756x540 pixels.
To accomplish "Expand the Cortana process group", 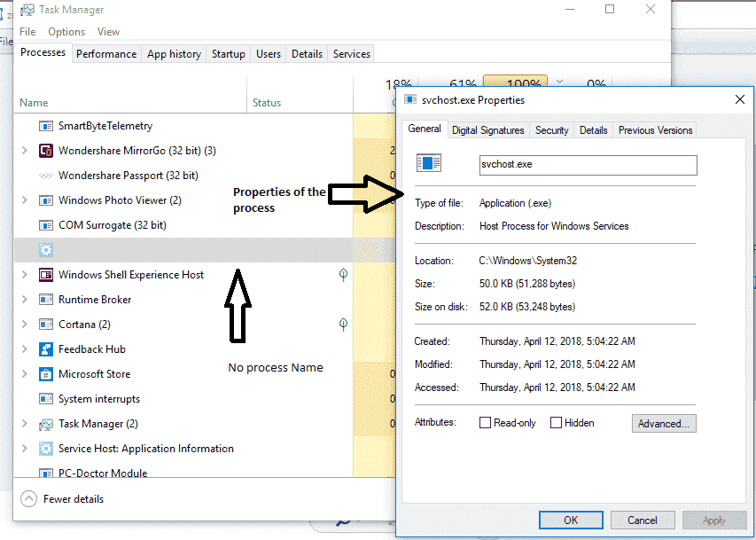I will coord(25,325).
